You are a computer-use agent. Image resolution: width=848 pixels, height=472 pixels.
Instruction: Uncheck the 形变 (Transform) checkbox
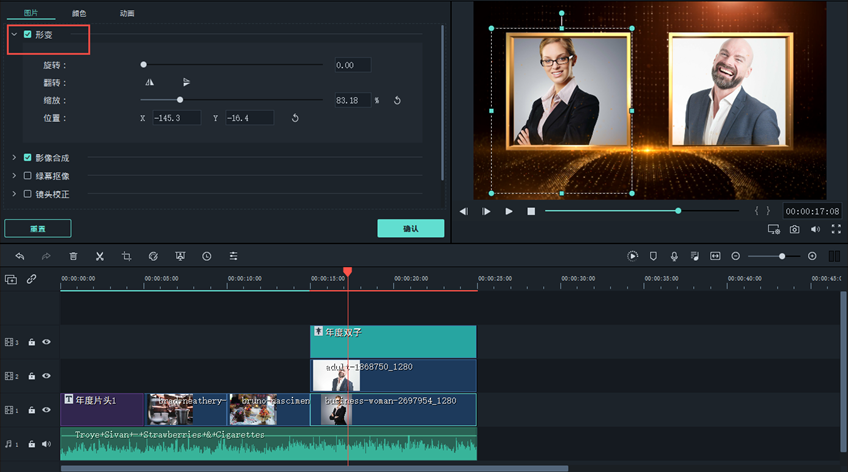(28, 35)
